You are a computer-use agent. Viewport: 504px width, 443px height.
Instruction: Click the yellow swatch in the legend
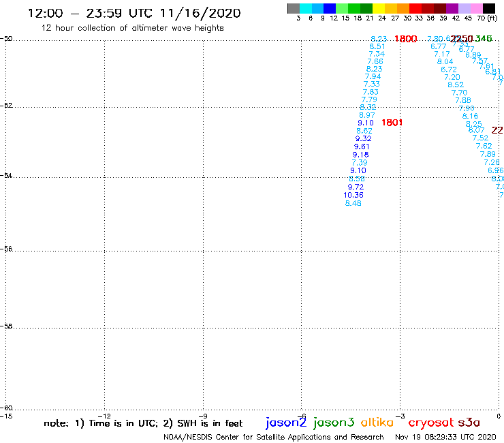[379, 8]
